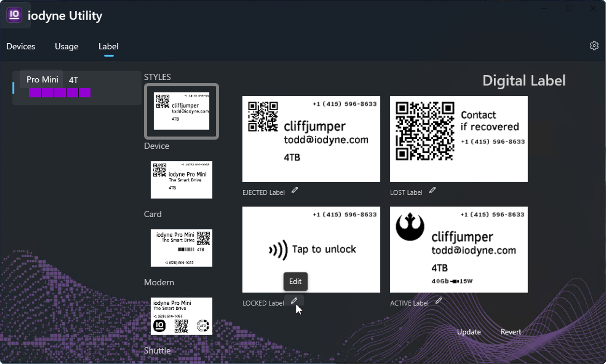The width and height of the screenshot is (606, 364).
Task: Click the 'Modern' style name text
Action: (x=159, y=283)
